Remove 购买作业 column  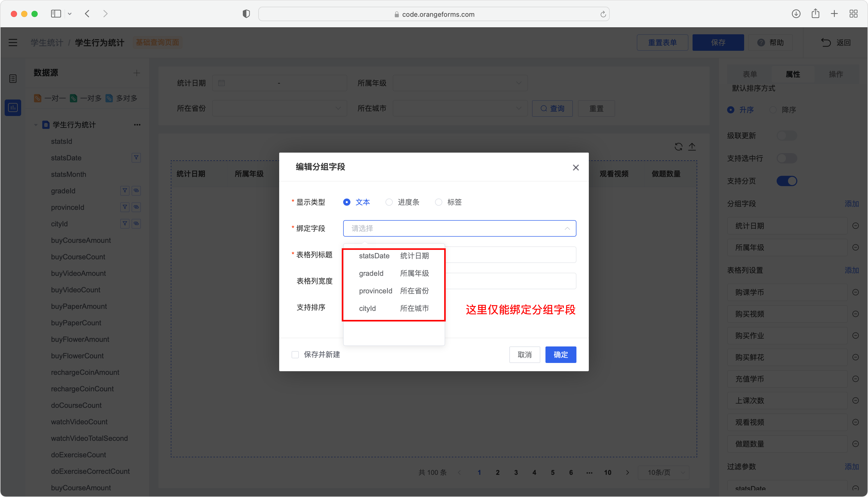tap(855, 336)
